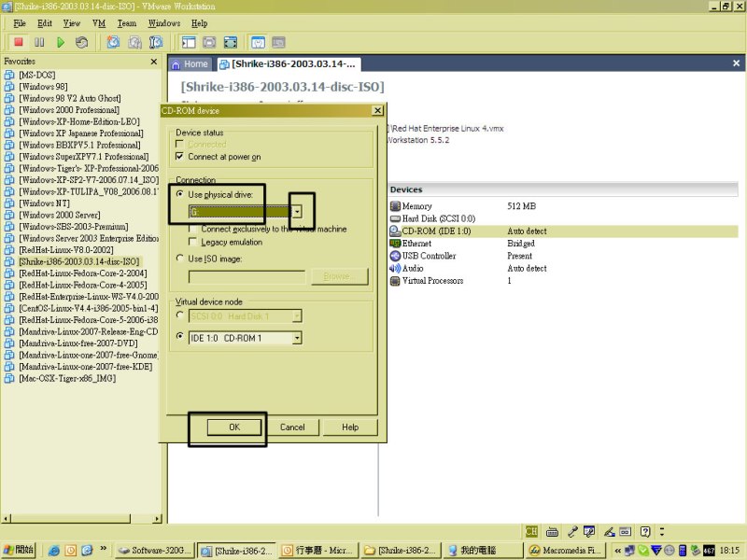Click the Audio speaker device icon
Screen dimensions: 747x560
[395, 268]
